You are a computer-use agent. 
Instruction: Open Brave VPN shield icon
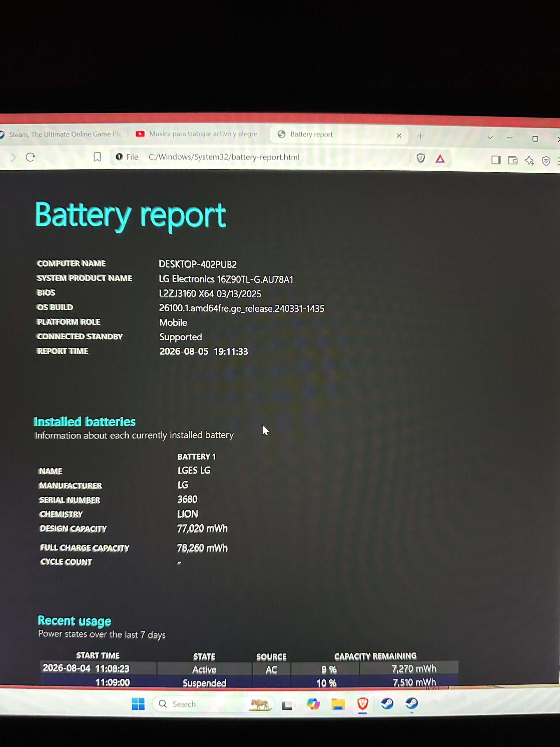[546, 161]
